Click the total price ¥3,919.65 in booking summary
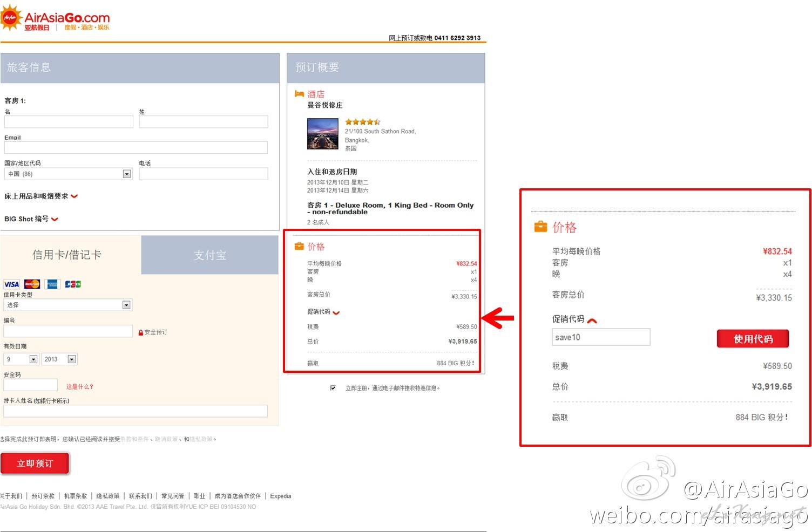 click(463, 342)
